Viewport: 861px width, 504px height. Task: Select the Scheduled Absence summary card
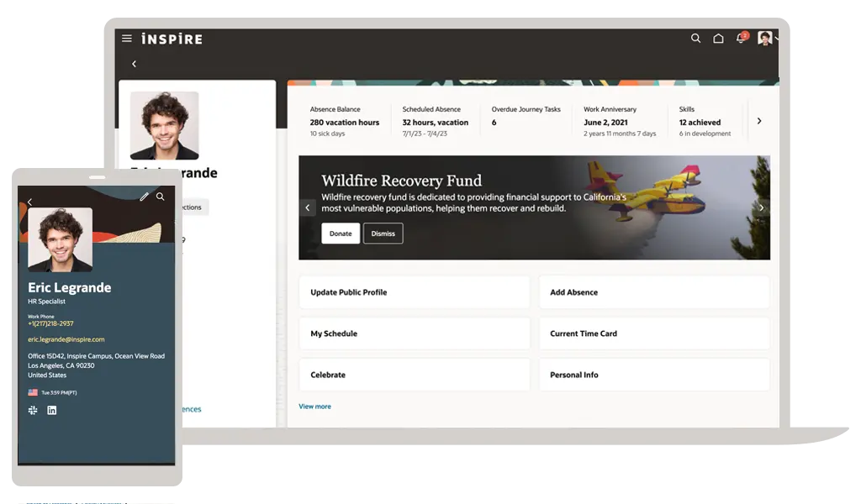435,121
